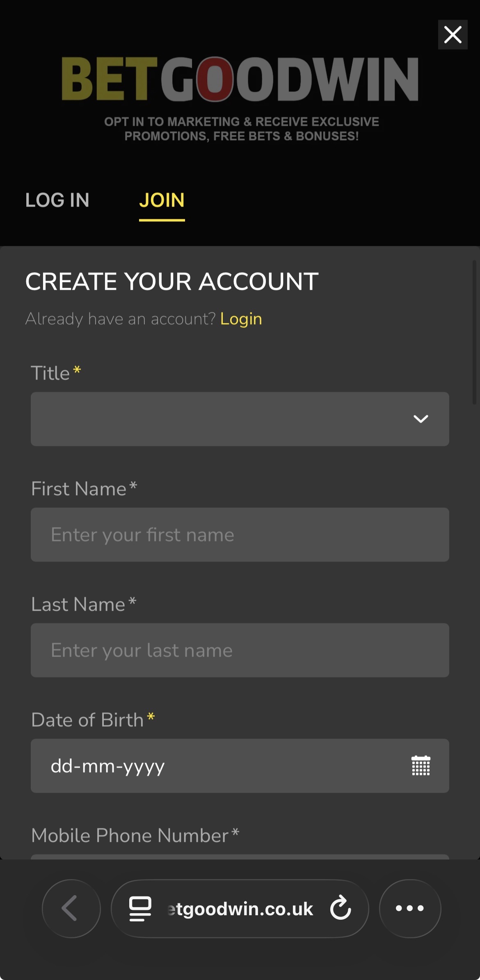Open the calendar date picker icon
This screenshot has width=480, height=980.
pyautogui.click(x=421, y=766)
